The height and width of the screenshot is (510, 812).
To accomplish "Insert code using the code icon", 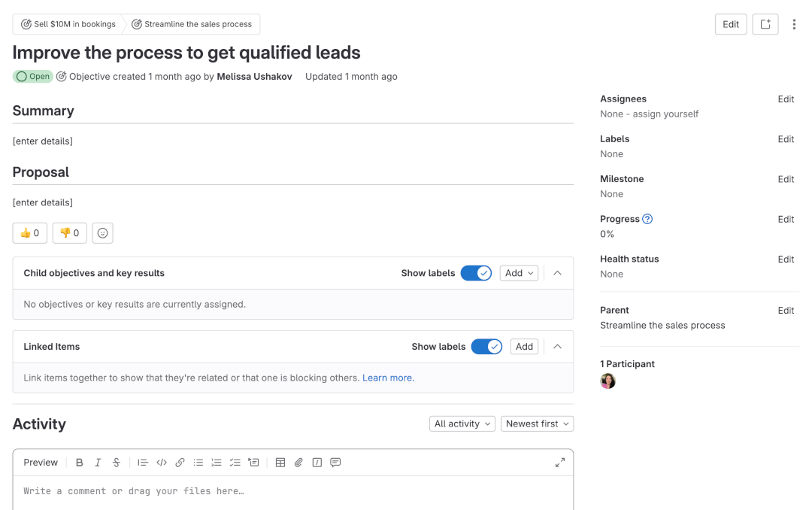I will pos(161,462).
